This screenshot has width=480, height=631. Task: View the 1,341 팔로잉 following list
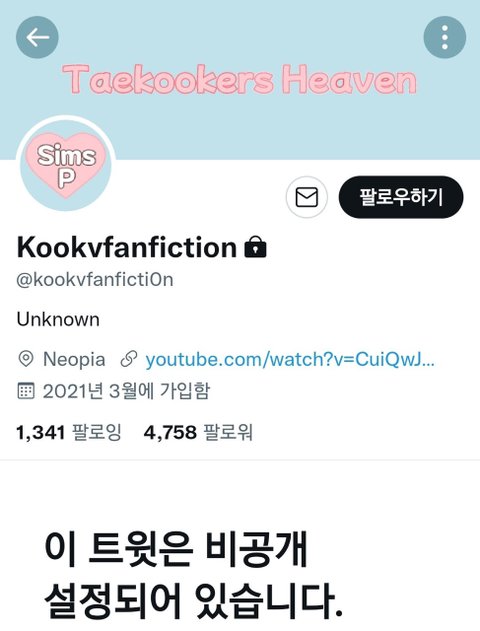(x=69, y=433)
